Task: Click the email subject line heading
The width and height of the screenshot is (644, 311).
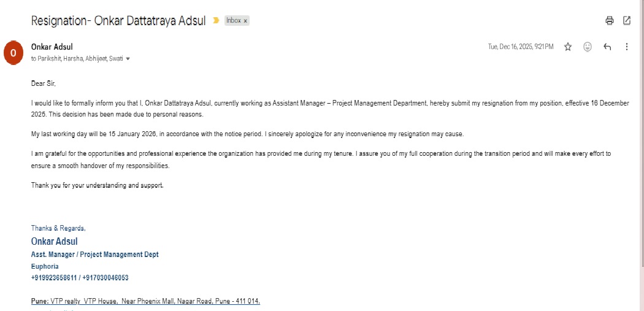Action: click(x=118, y=20)
